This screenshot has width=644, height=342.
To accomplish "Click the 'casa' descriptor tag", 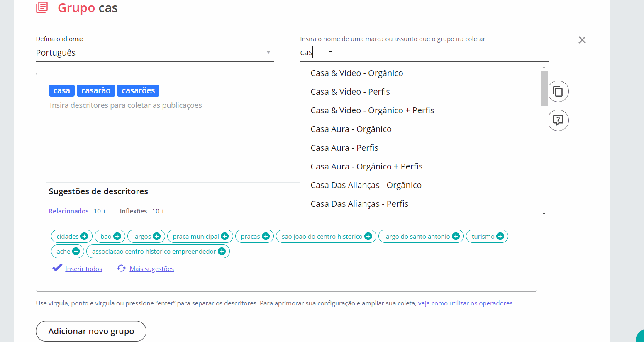I will pyautogui.click(x=62, y=90).
